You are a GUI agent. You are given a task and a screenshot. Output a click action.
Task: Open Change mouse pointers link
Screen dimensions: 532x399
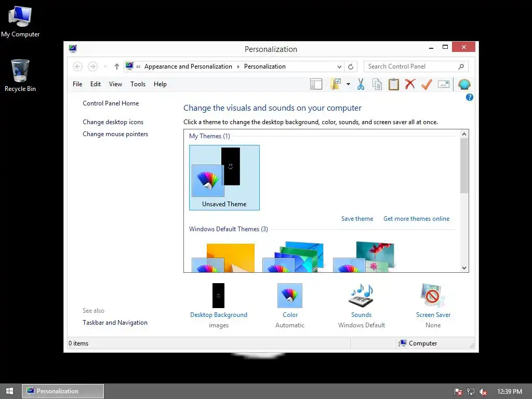(x=115, y=134)
